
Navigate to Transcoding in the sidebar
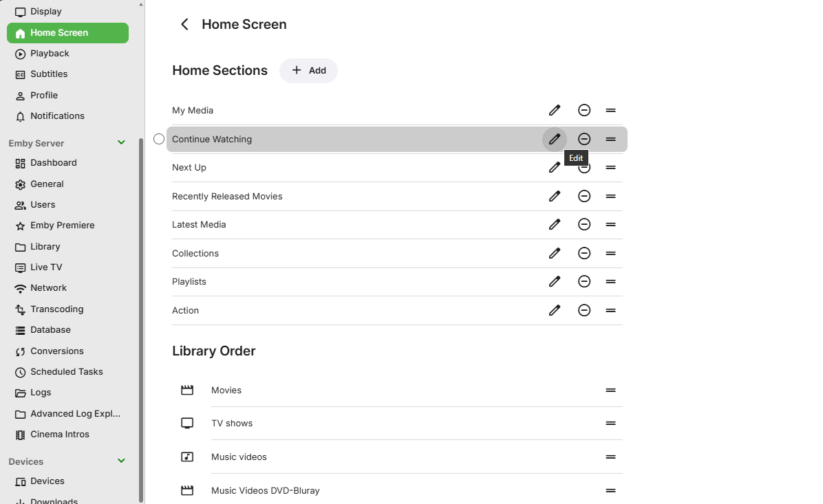tap(56, 309)
